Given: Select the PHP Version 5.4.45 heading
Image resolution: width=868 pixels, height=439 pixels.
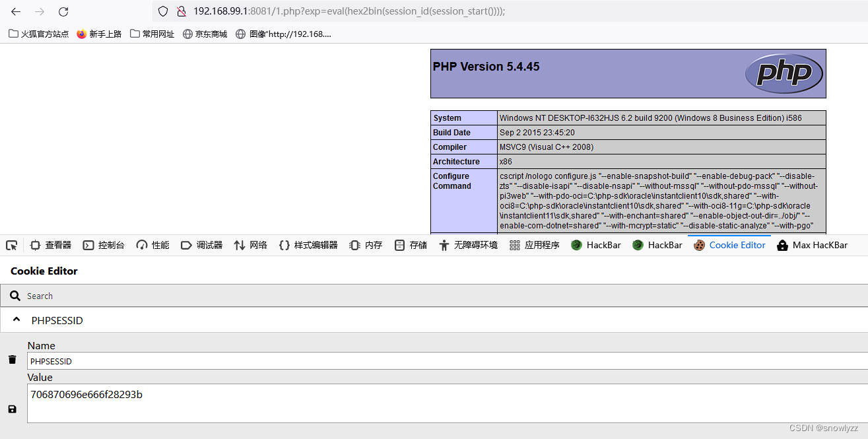Looking at the screenshot, I should tap(486, 67).
